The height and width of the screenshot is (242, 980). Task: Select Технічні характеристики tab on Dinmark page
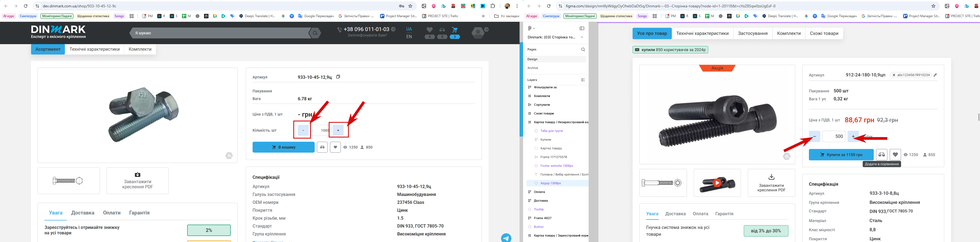(94, 49)
